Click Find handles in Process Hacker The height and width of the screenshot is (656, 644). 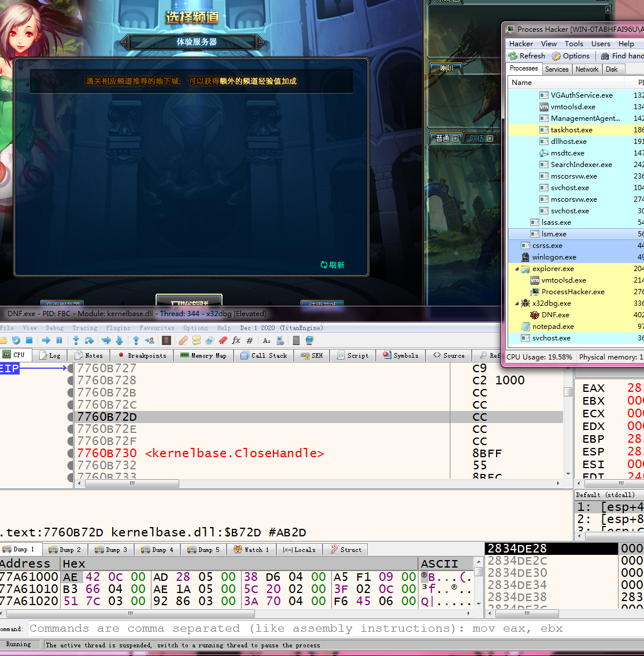pos(622,56)
